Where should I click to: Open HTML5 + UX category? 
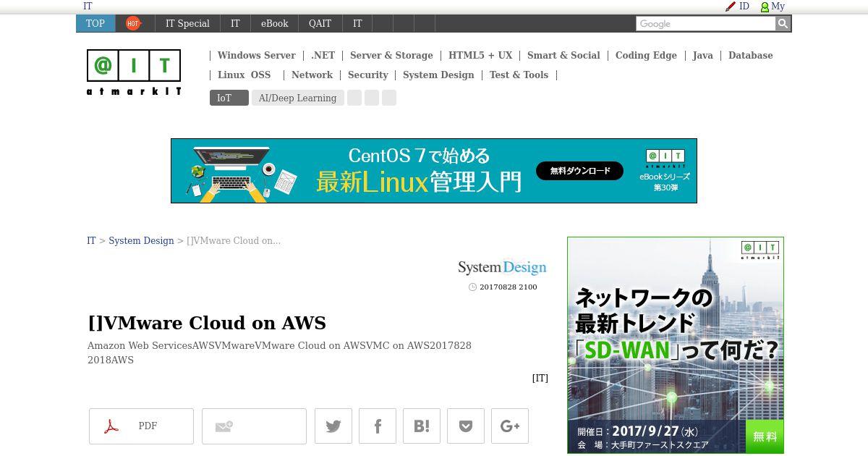click(480, 55)
